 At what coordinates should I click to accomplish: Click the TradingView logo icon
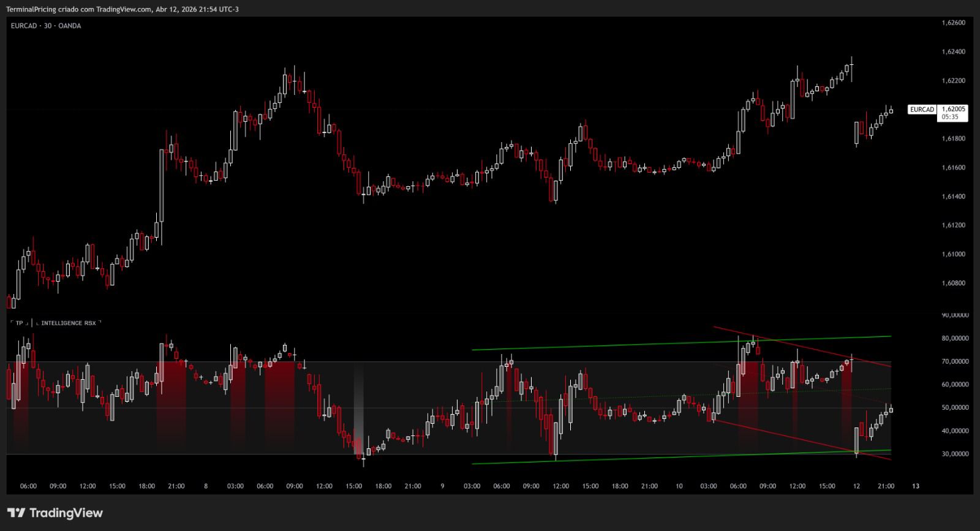pos(16,513)
